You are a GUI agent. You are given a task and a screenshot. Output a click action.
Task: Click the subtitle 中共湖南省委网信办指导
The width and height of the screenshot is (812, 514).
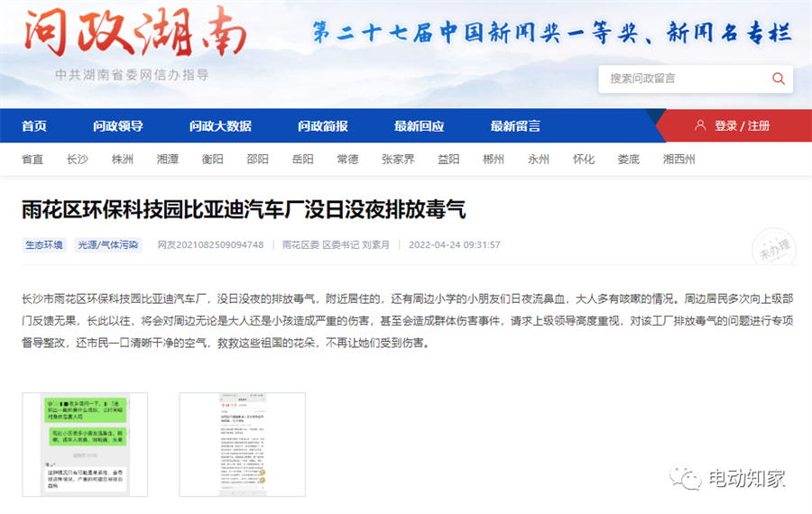(x=132, y=75)
